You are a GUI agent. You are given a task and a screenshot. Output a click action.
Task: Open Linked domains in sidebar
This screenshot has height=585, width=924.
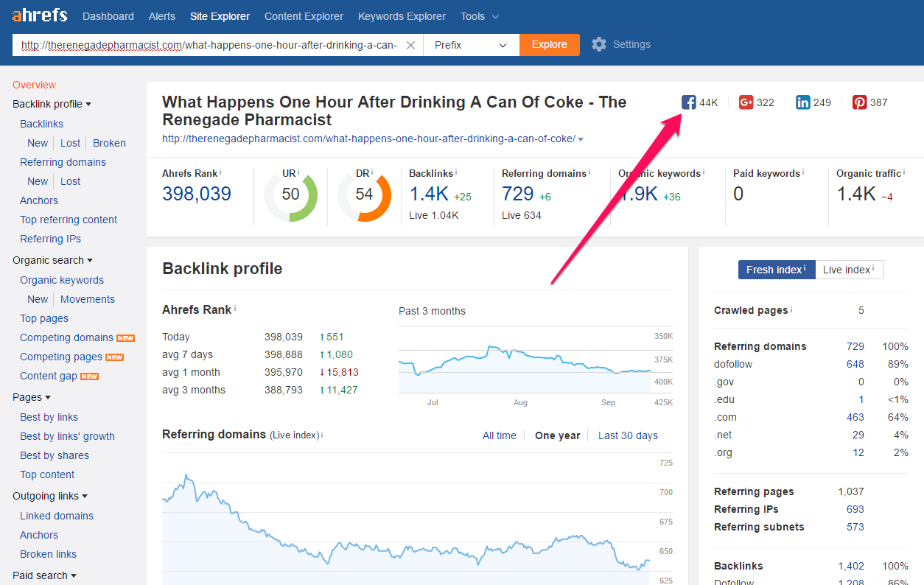click(x=57, y=516)
